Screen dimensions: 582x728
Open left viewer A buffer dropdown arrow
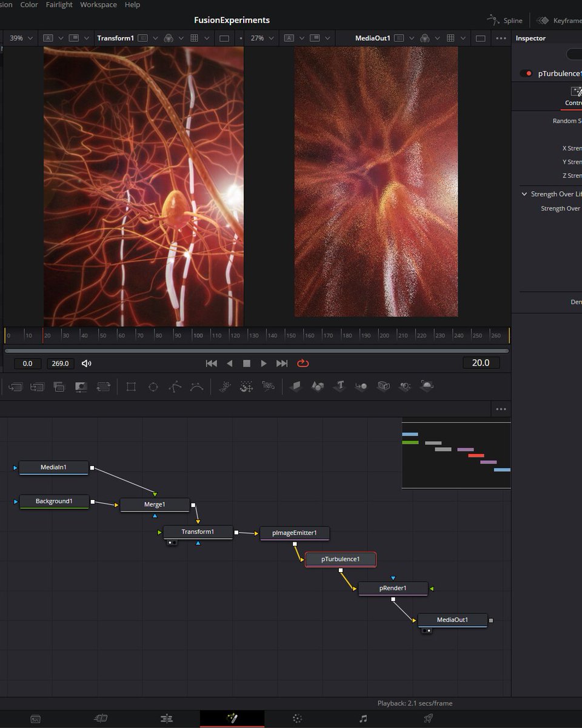coord(61,38)
